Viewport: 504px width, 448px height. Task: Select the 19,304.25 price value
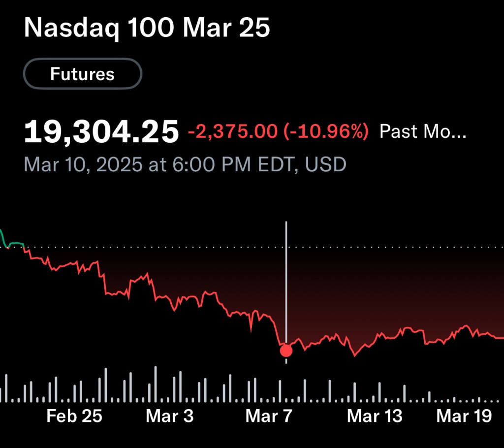101,132
